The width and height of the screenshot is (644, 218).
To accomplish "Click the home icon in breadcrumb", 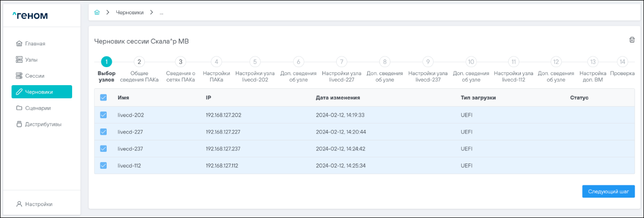I will click(x=97, y=13).
